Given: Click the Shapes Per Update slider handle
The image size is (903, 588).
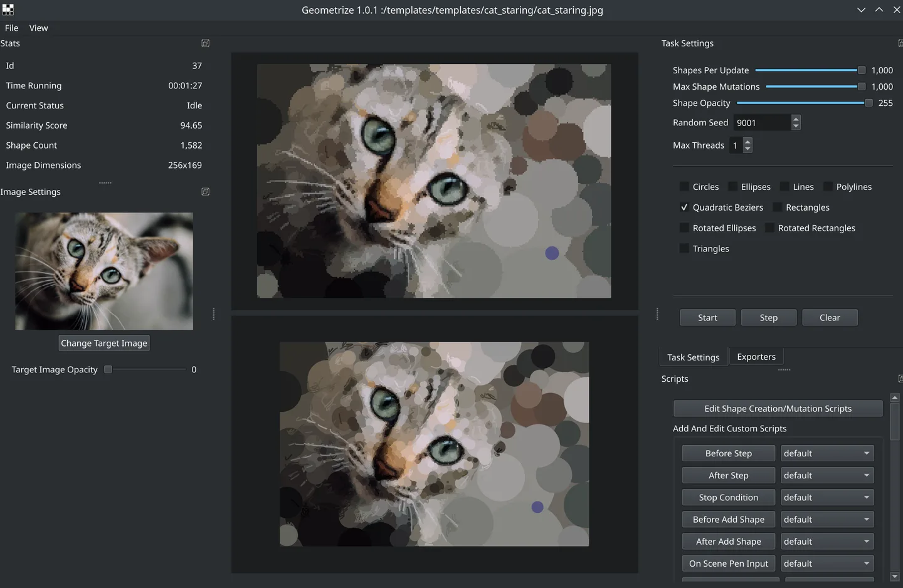Looking at the screenshot, I should point(862,70).
